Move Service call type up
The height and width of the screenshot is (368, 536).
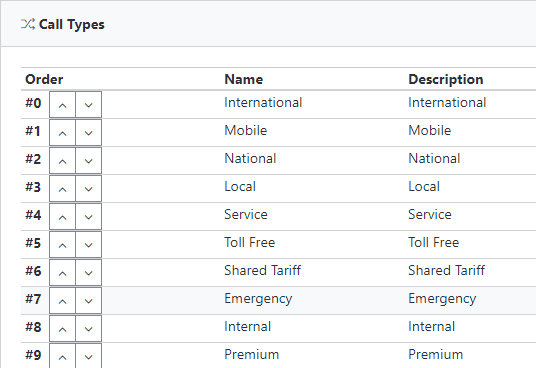tap(63, 217)
